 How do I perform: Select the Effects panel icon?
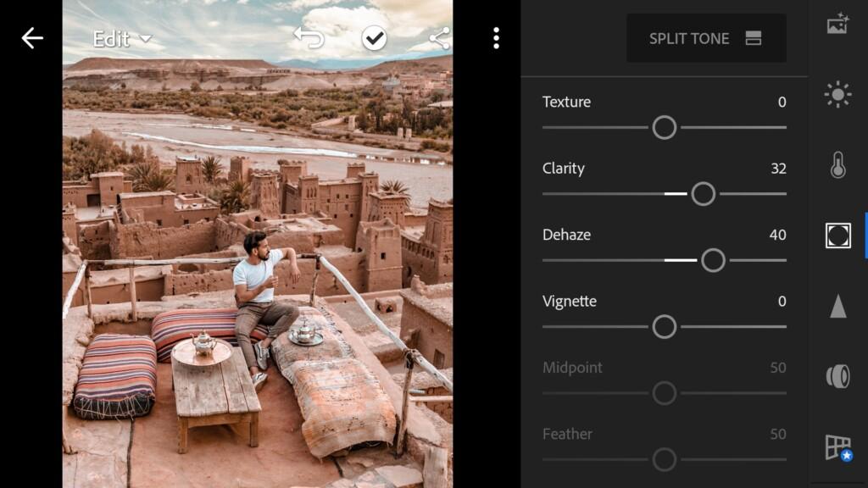tap(837, 236)
